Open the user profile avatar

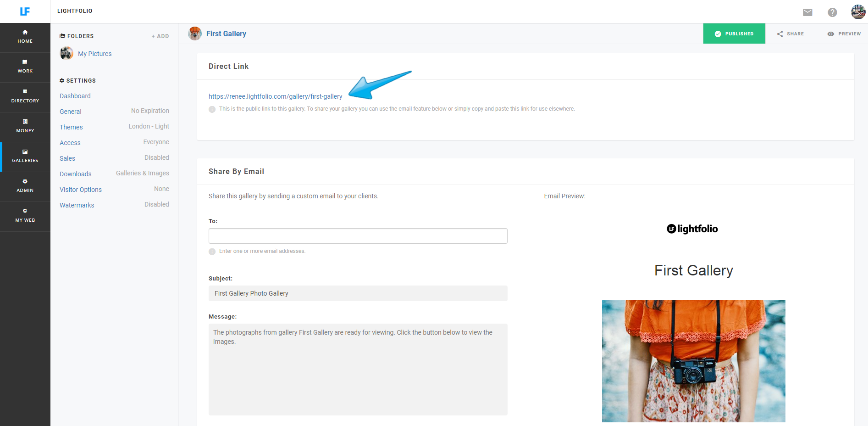point(858,11)
